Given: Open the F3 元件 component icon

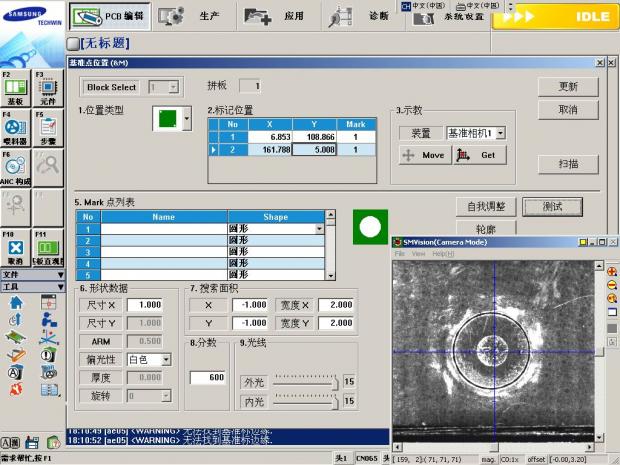Looking at the screenshot, I should coord(48,88).
